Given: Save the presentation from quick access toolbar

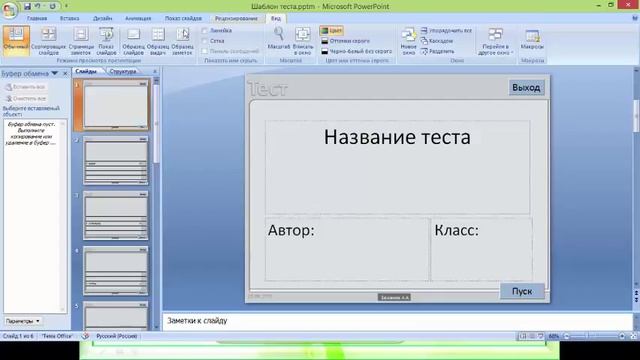Looking at the screenshot, I should point(27,6).
